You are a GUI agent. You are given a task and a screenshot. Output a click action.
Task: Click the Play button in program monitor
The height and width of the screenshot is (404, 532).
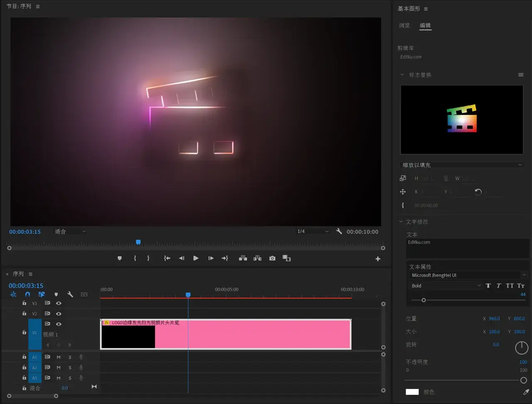196,258
